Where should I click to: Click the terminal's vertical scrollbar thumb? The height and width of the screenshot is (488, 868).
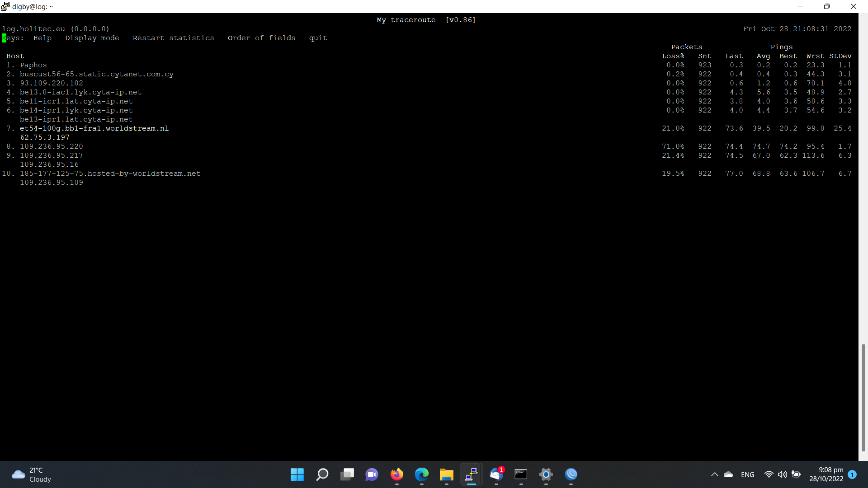(x=863, y=398)
